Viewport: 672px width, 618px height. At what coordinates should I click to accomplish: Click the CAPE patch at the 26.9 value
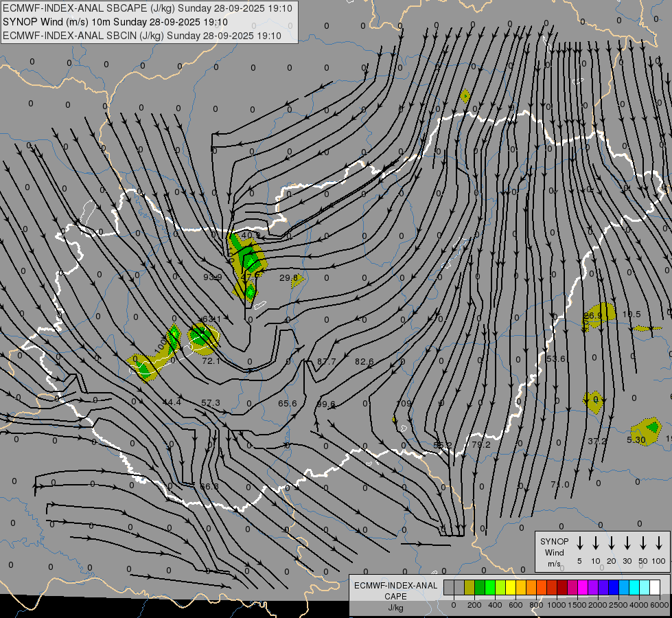599,316
